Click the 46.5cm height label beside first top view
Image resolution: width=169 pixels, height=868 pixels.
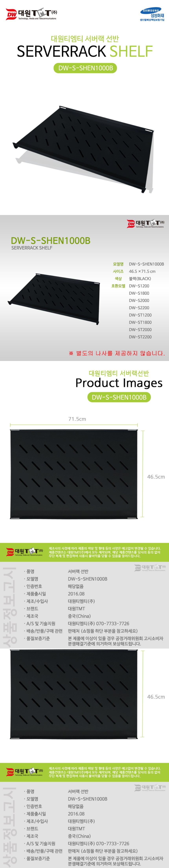pyautogui.click(x=156, y=477)
